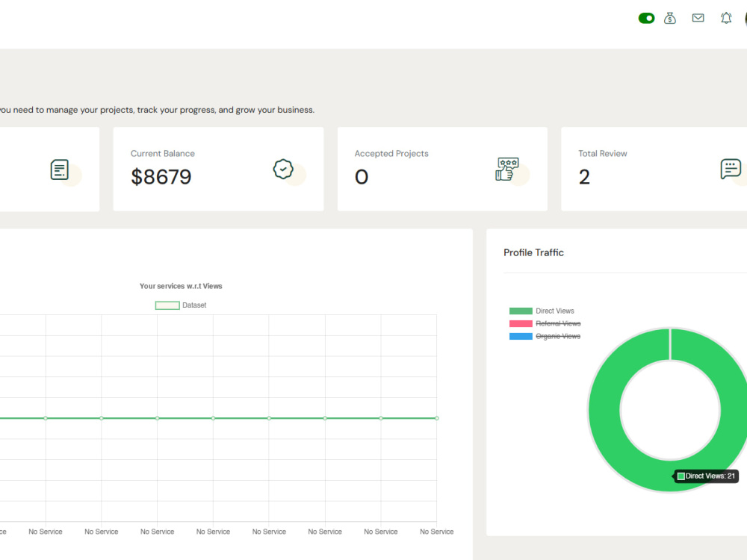Open the notification bell icon
This screenshot has height=560, width=747.
726,18
